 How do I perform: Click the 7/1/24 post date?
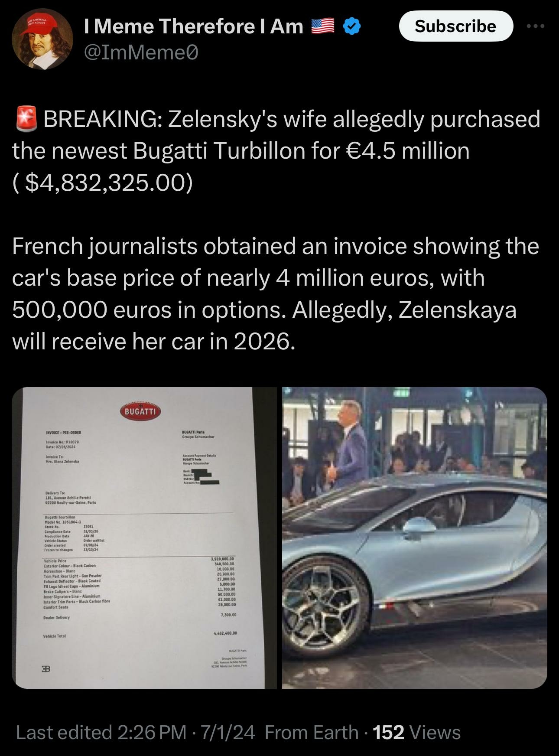227,733
